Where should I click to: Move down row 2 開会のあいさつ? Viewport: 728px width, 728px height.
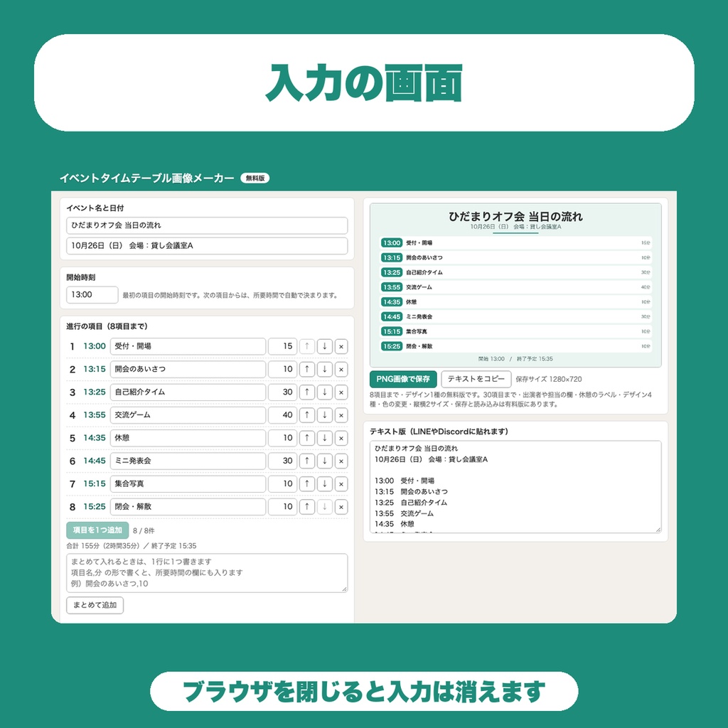pyautogui.click(x=324, y=369)
